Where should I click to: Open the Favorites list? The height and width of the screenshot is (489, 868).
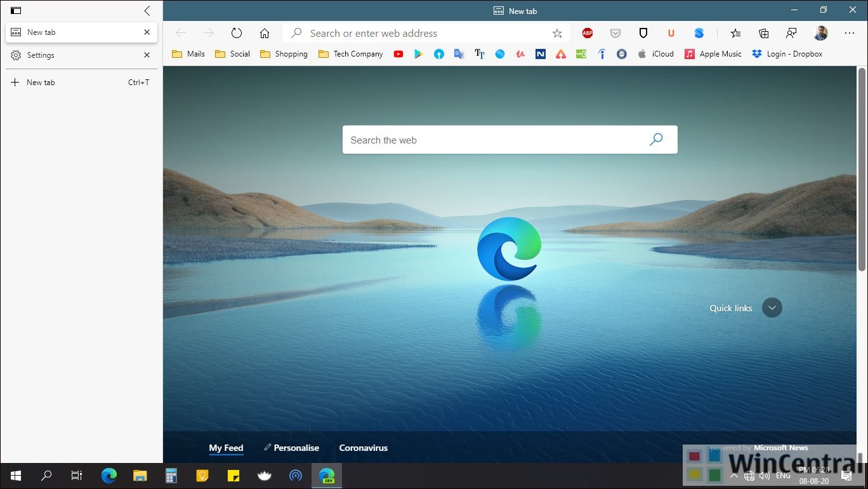735,34
